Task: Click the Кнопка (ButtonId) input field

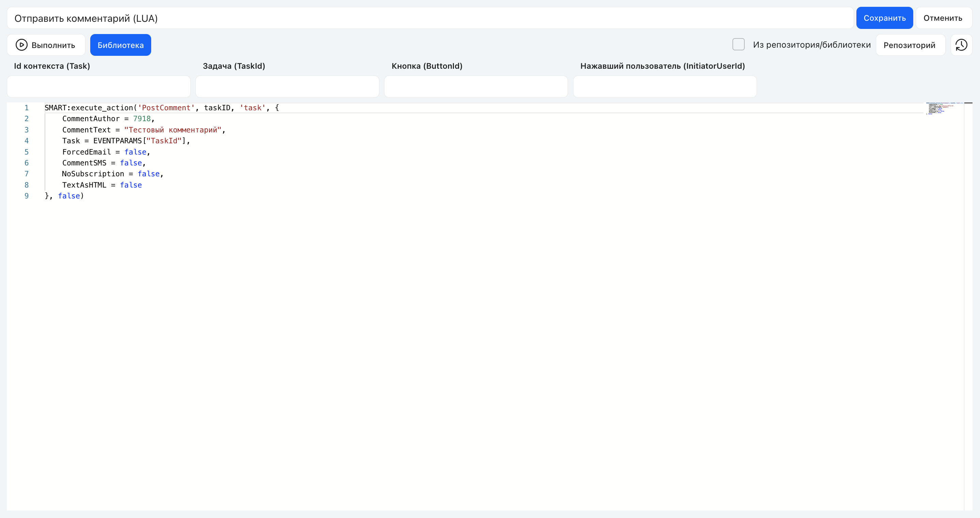Action: tap(476, 87)
